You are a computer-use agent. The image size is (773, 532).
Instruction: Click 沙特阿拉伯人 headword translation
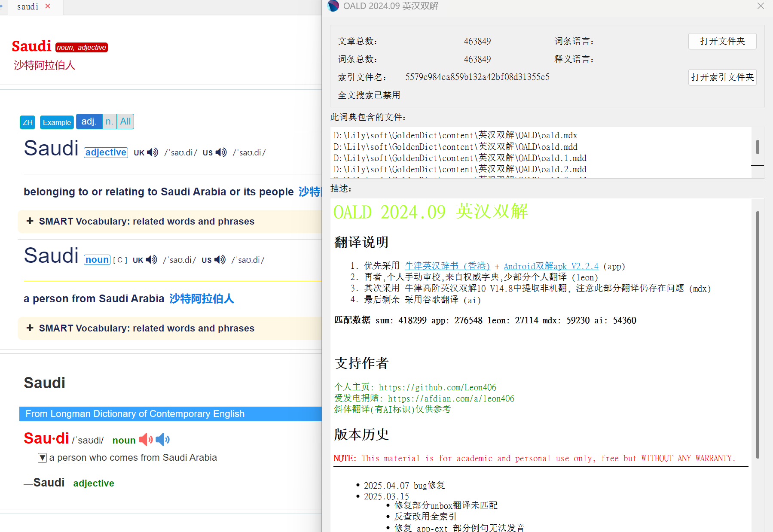click(x=45, y=65)
